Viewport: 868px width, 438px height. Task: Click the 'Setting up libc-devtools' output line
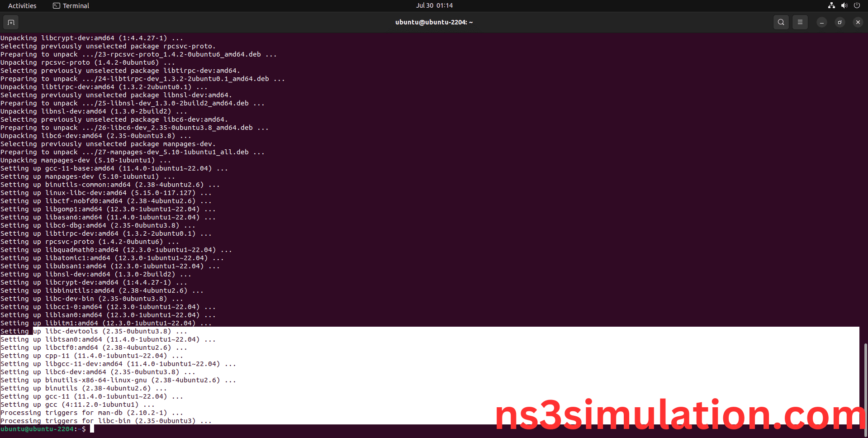pyautogui.click(x=94, y=331)
